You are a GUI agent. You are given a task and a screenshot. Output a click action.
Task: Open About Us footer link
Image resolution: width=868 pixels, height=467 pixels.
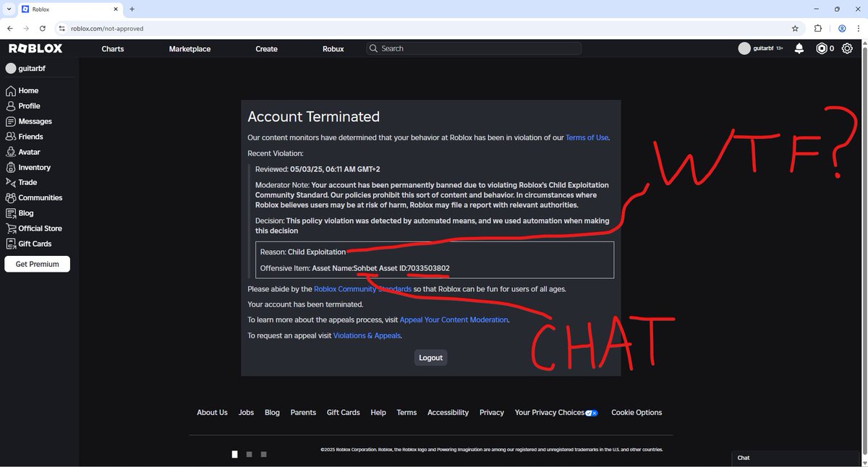[212, 412]
